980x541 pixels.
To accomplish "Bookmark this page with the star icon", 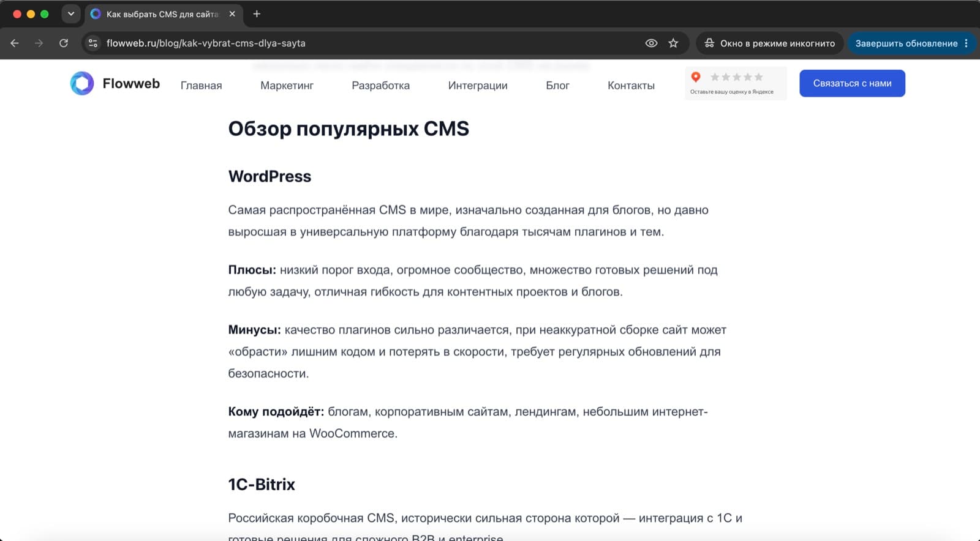I will pos(673,43).
